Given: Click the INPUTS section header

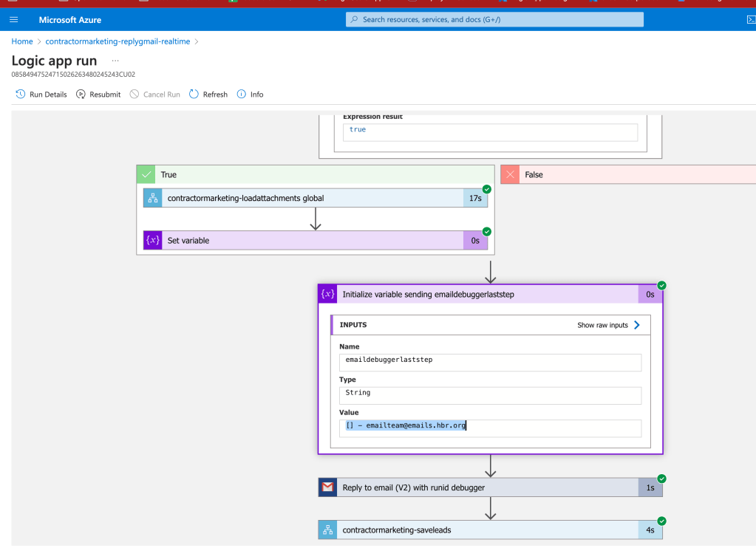Looking at the screenshot, I should (x=491, y=326).
